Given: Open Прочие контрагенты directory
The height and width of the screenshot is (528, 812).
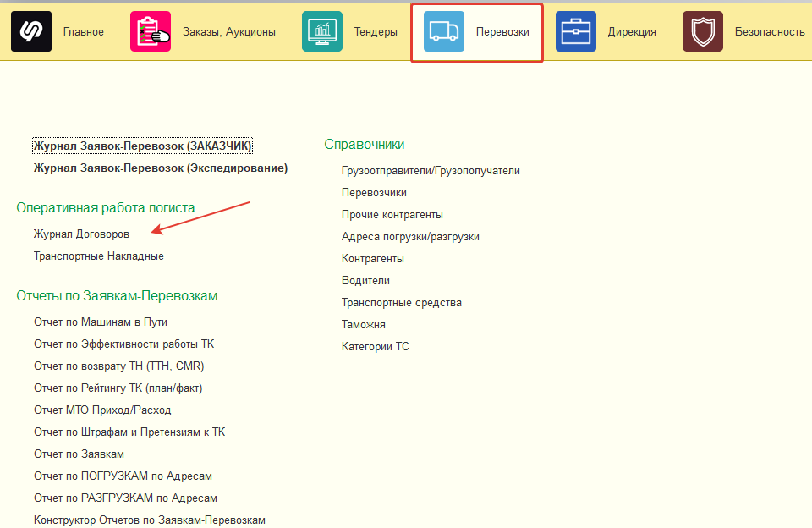Looking at the screenshot, I should (x=392, y=215).
